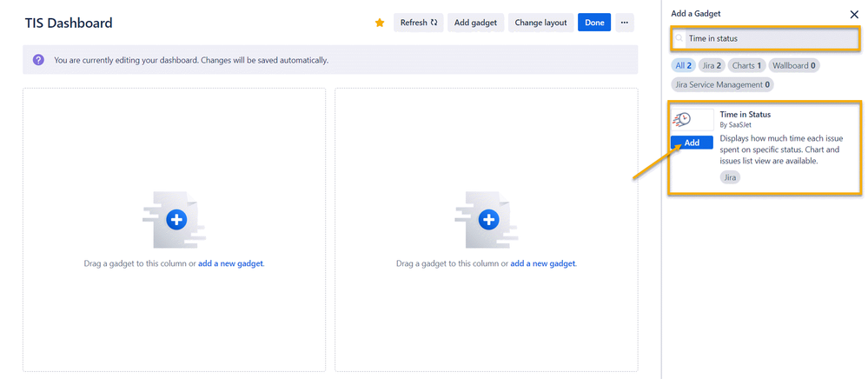The height and width of the screenshot is (379, 868).
Task: Select the All 2 filter tab
Action: (x=684, y=65)
